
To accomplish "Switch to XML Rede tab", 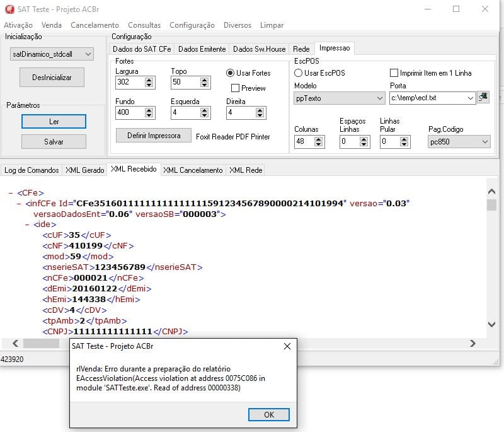I will pyautogui.click(x=246, y=170).
